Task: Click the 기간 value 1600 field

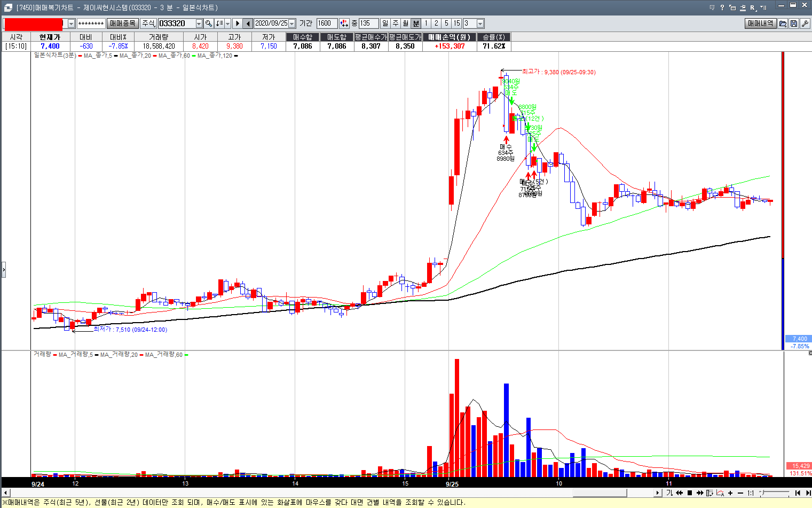Action: coord(327,24)
